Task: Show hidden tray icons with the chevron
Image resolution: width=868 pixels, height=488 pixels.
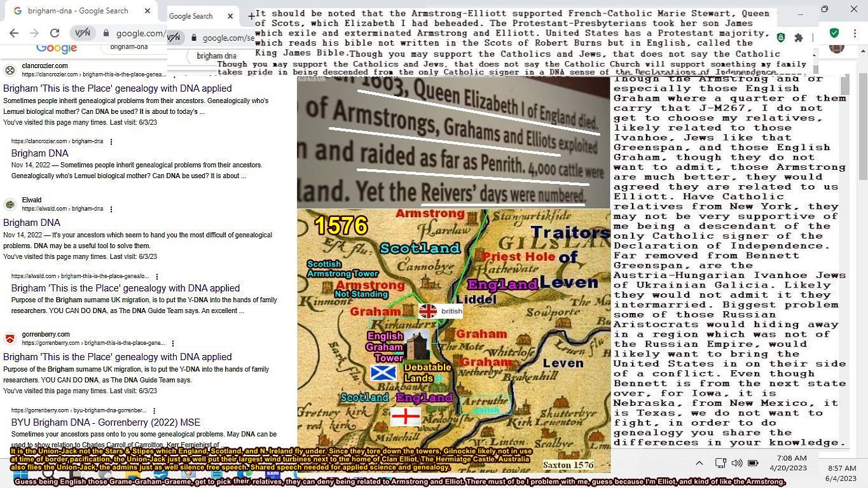Action: pyautogui.click(x=699, y=463)
